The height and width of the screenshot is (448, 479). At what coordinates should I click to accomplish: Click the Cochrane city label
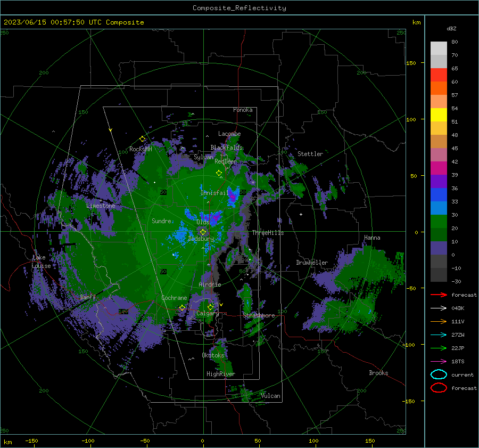(x=174, y=298)
